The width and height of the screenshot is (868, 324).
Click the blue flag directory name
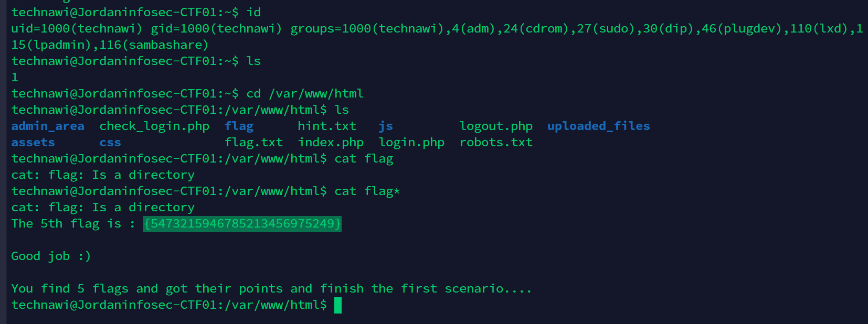coord(239,126)
